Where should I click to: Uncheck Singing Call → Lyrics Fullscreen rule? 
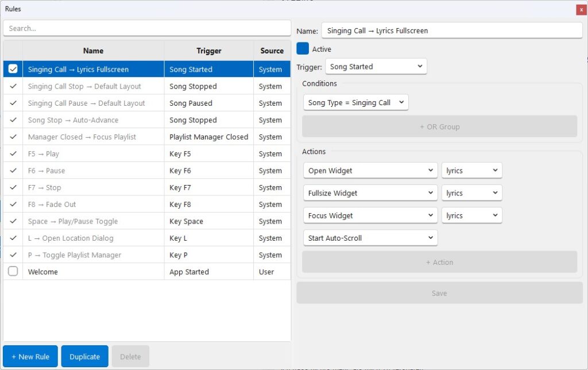(x=13, y=69)
